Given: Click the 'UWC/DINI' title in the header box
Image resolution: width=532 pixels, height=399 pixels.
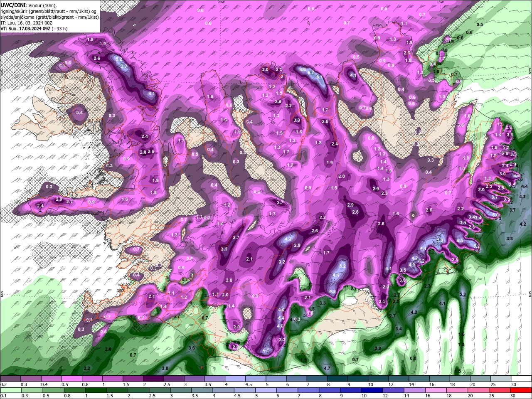Looking at the screenshot, I should click(13, 5).
